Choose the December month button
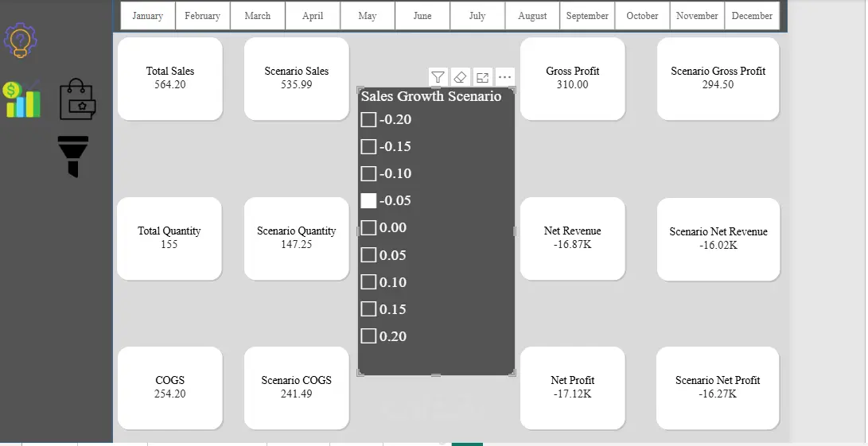The height and width of the screenshot is (446, 868). coord(752,15)
